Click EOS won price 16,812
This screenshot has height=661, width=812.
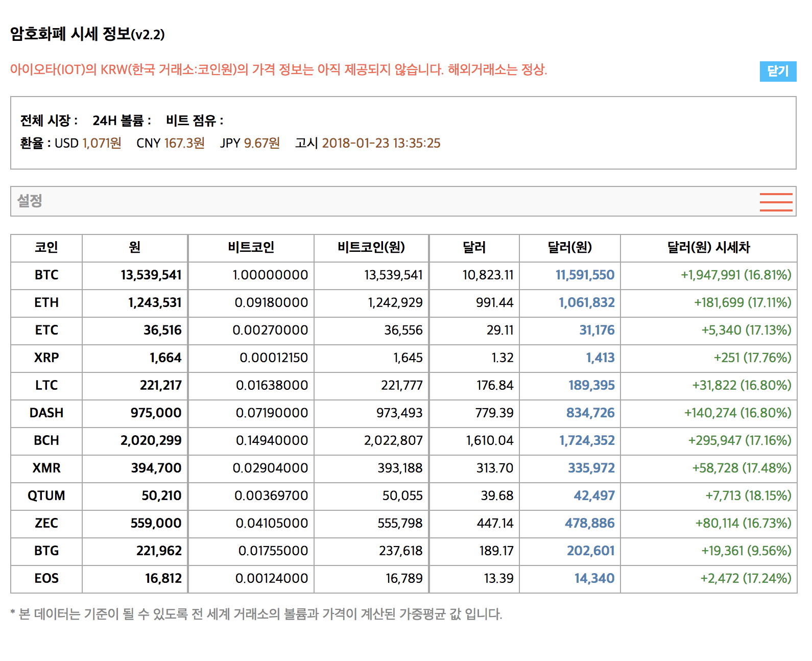pyautogui.click(x=163, y=579)
